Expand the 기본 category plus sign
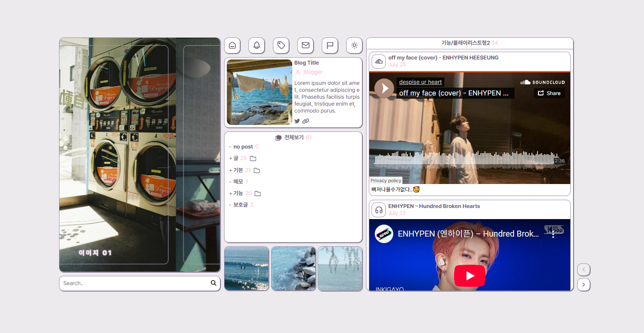 coord(230,170)
